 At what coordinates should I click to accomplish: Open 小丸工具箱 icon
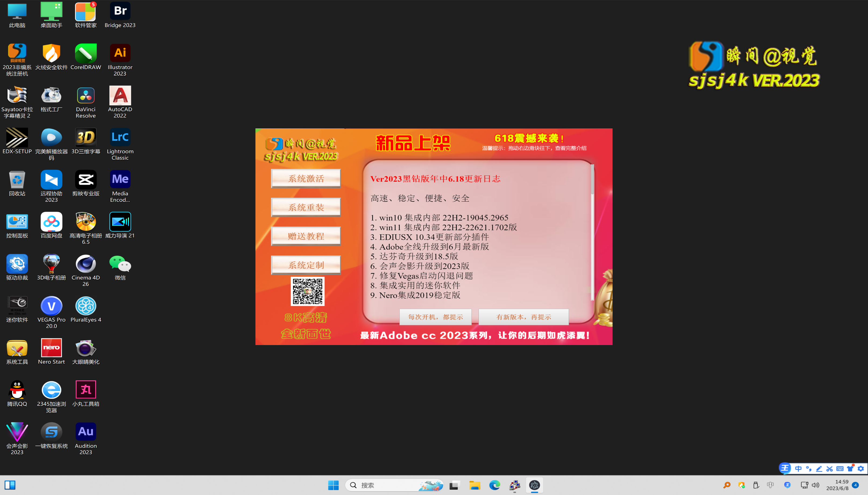coord(86,394)
